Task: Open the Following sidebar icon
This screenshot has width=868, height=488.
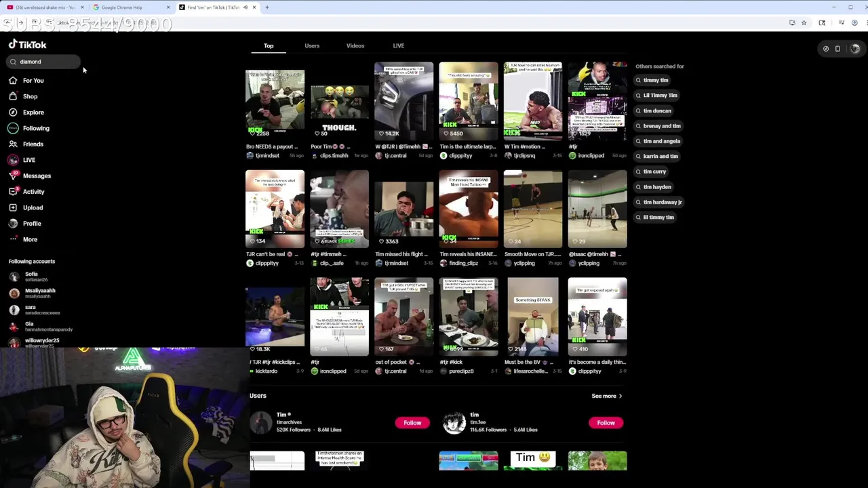Action: tap(13, 128)
